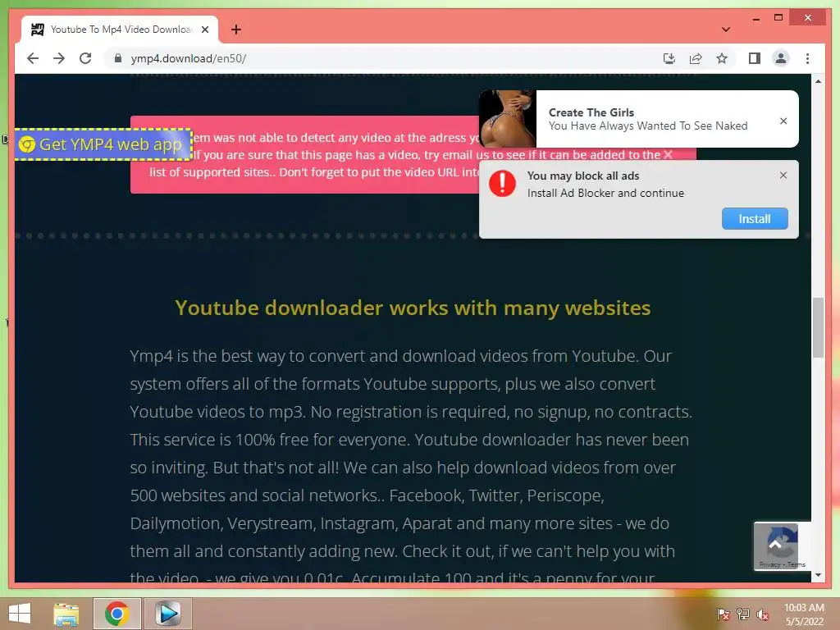Screen dimensions: 840x630
Task: Click Install on the ad blocker popup
Action: click(755, 218)
